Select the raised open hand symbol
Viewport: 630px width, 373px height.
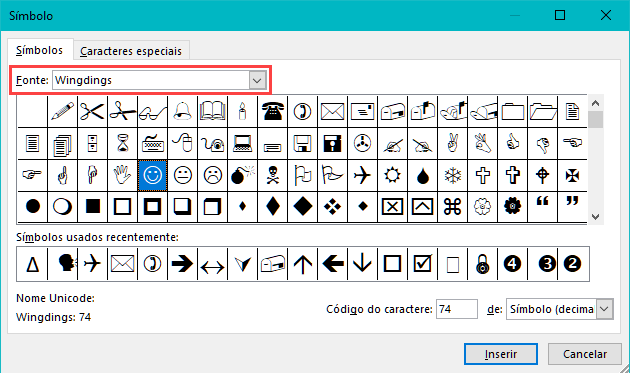click(123, 175)
